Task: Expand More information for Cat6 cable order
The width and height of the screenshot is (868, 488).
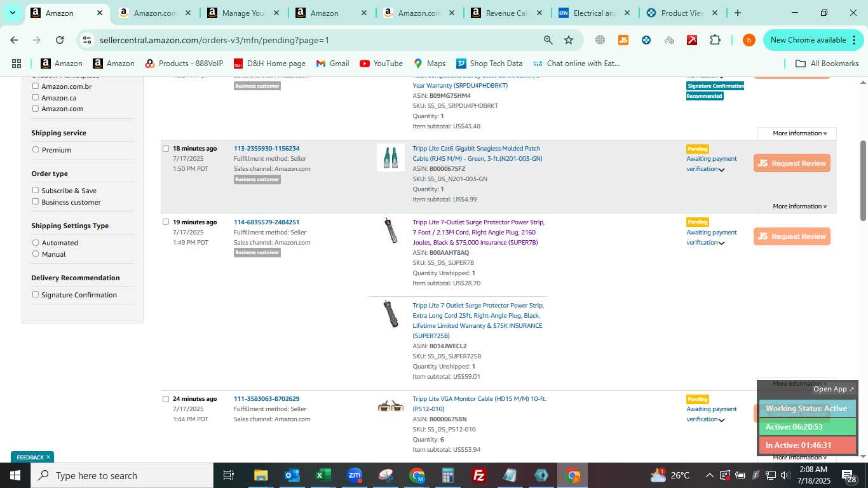Action: point(799,207)
